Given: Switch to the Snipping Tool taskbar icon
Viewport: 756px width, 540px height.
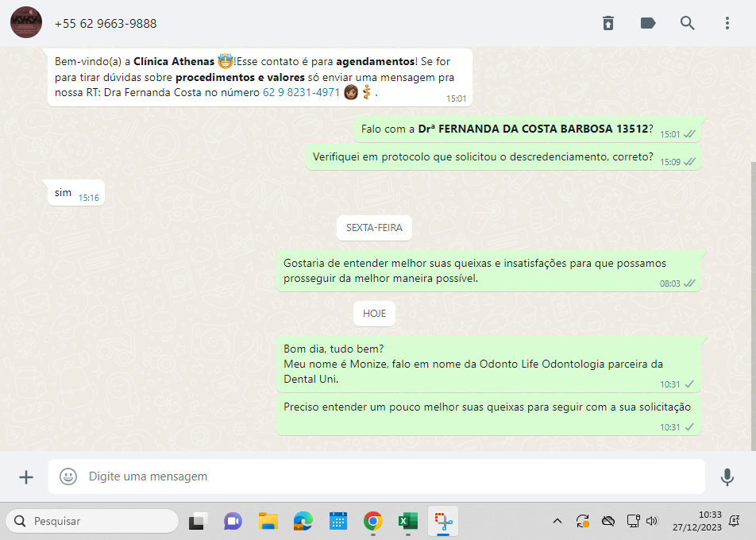Looking at the screenshot, I should tap(443, 521).
